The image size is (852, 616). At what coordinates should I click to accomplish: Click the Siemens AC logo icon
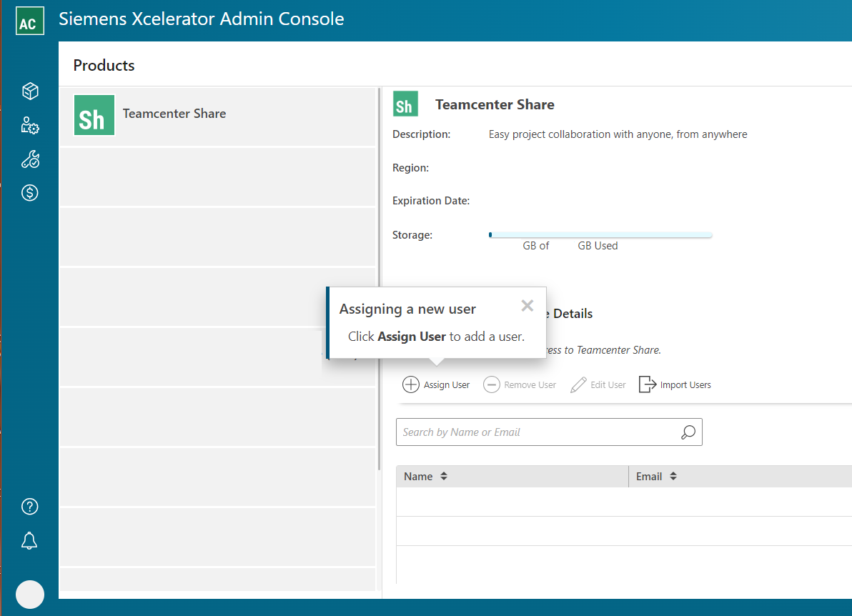(x=29, y=21)
